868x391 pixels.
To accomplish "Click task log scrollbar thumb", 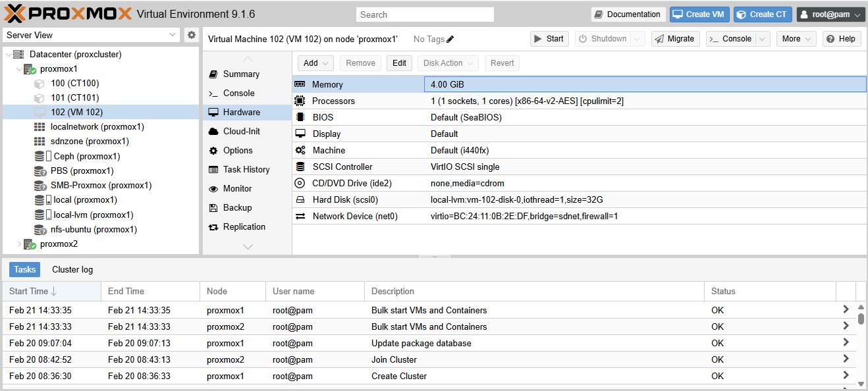I will (x=861, y=319).
